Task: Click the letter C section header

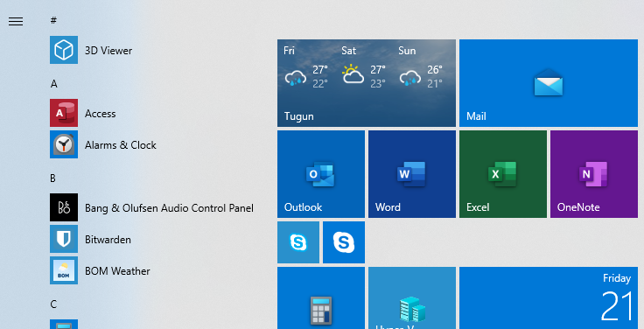Action: 53,304
